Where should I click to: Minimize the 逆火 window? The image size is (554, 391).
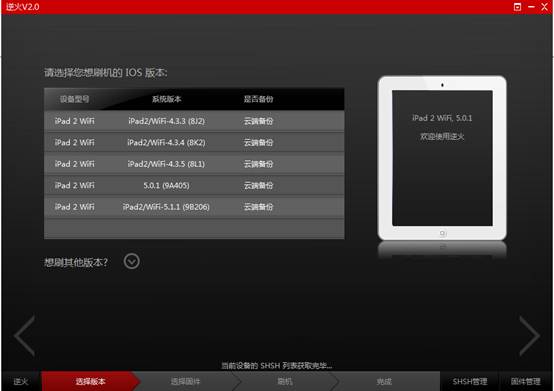pos(531,7)
